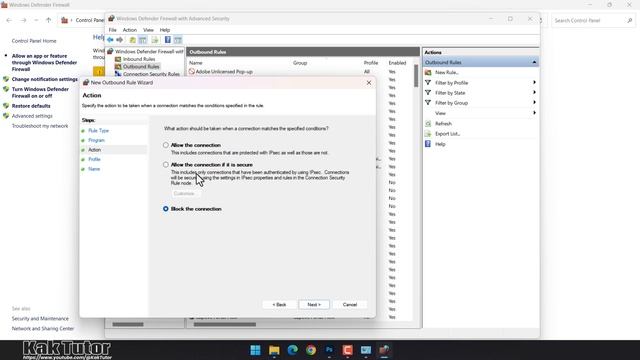Click the Up one level toolbar icon
The height and width of the screenshot is (360, 640).
pyautogui.click(x=133, y=40)
